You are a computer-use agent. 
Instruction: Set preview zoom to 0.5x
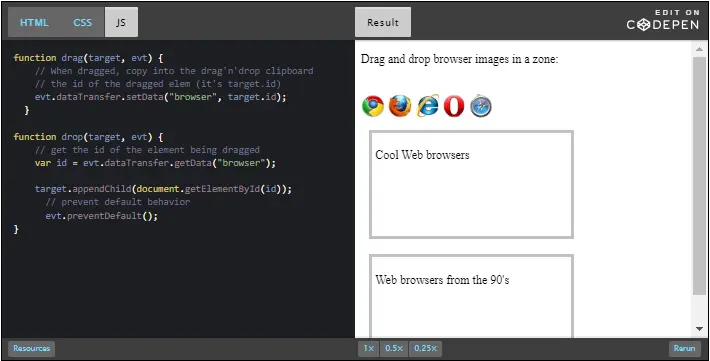coord(394,348)
